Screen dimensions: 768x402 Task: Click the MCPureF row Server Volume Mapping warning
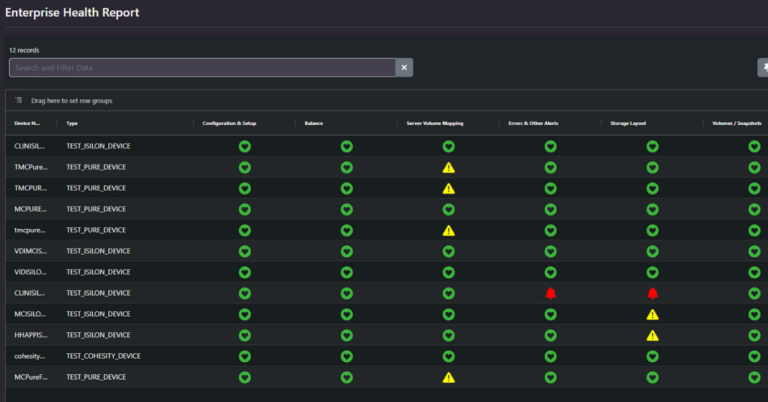[x=449, y=377]
